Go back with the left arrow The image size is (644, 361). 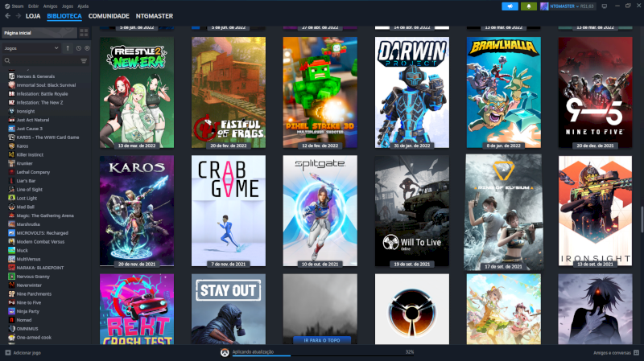pyautogui.click(x=8, y=16)
